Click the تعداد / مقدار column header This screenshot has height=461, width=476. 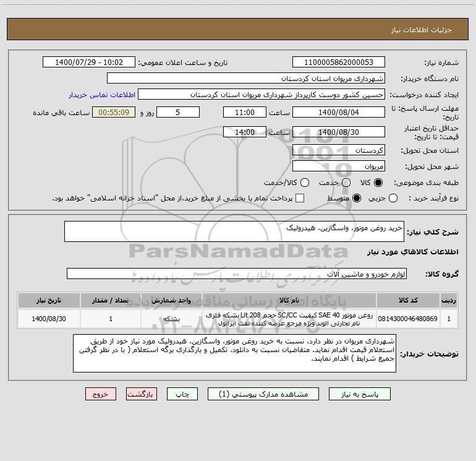click(111, 301)
